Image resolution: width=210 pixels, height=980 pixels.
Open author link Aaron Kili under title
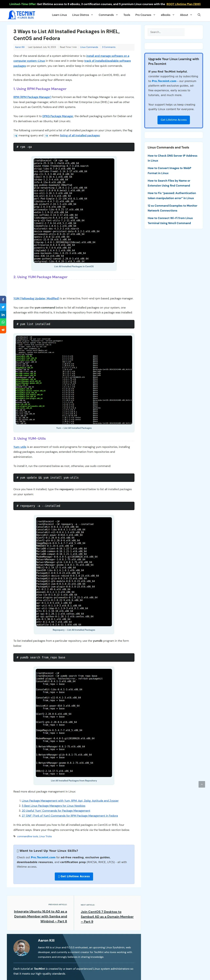point(20,47)
